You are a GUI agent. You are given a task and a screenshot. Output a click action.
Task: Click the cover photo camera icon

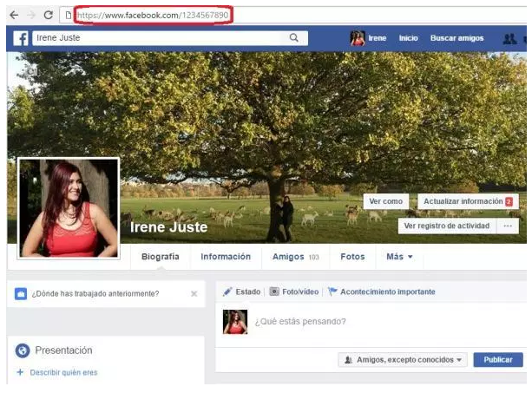click(33, 71)
